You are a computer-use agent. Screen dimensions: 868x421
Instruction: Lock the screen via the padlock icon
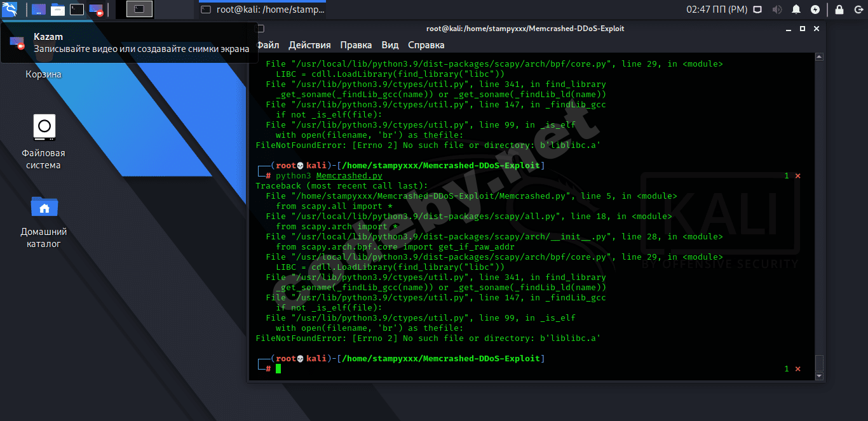839,9
